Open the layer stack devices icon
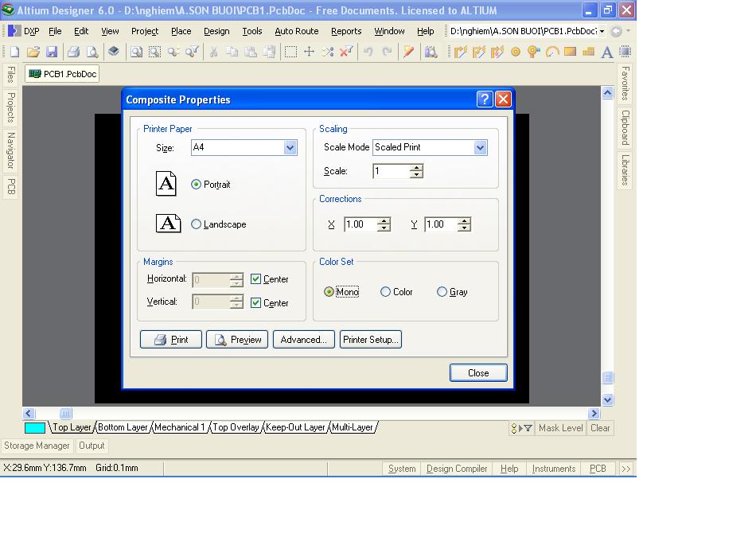The image size is (756, 549). pos(113,51)
